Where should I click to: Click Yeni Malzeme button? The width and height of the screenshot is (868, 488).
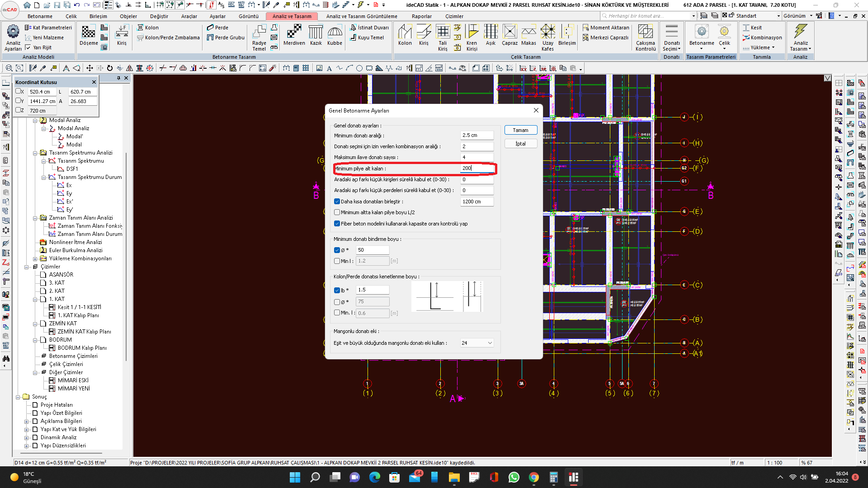tap(44, 38)
